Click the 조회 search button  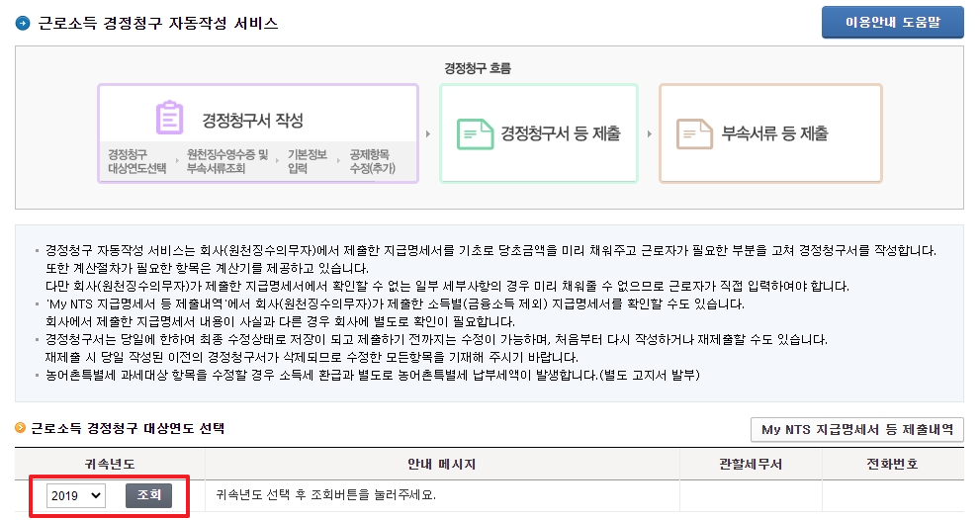[148, 495]
